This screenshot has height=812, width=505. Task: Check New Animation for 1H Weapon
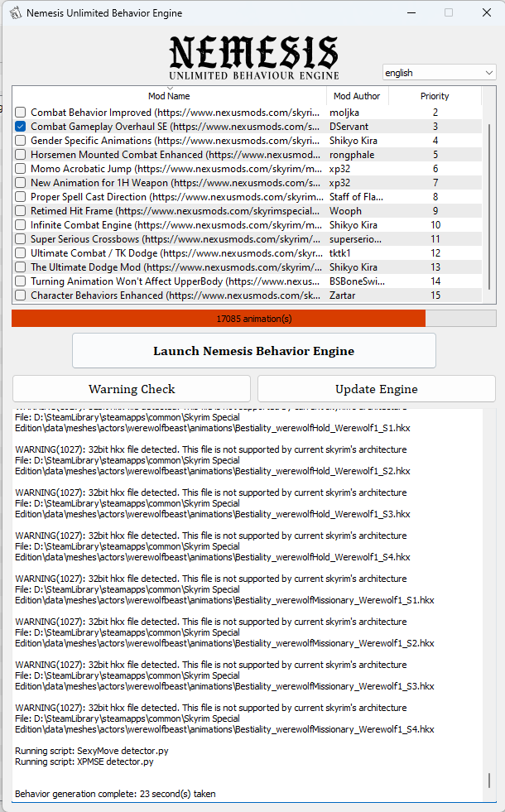(20, 183)
